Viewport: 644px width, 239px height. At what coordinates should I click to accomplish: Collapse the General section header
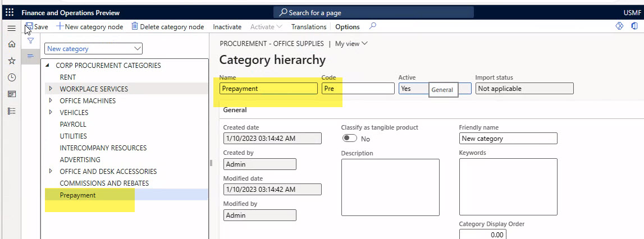pyautogui.click(x=235, y=110)
